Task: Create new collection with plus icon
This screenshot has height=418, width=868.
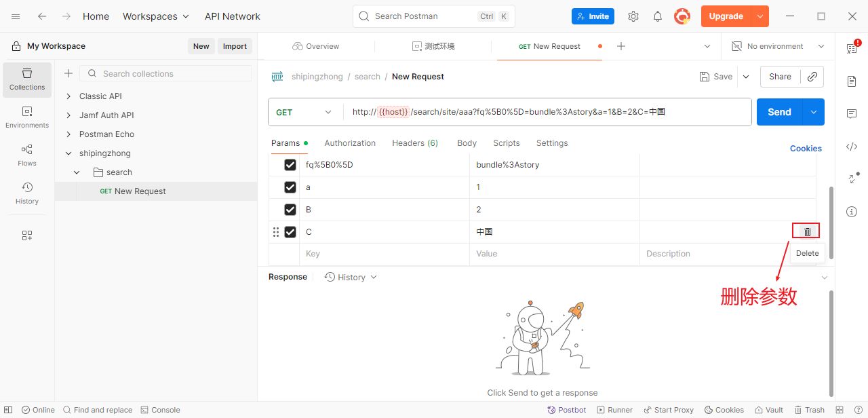Action: (68, 74)
